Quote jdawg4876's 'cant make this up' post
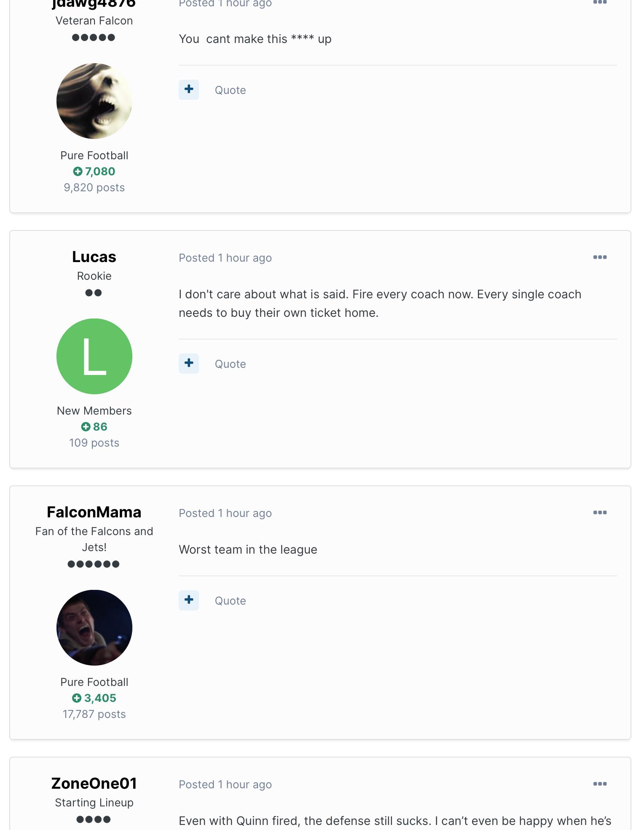The height and width of the screenshot is (830, 644). tap(230, 90)
